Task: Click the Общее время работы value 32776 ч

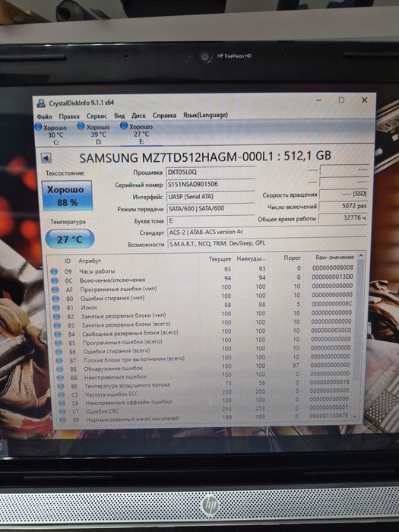Action: pyautogui.click(x=344, y=218)
